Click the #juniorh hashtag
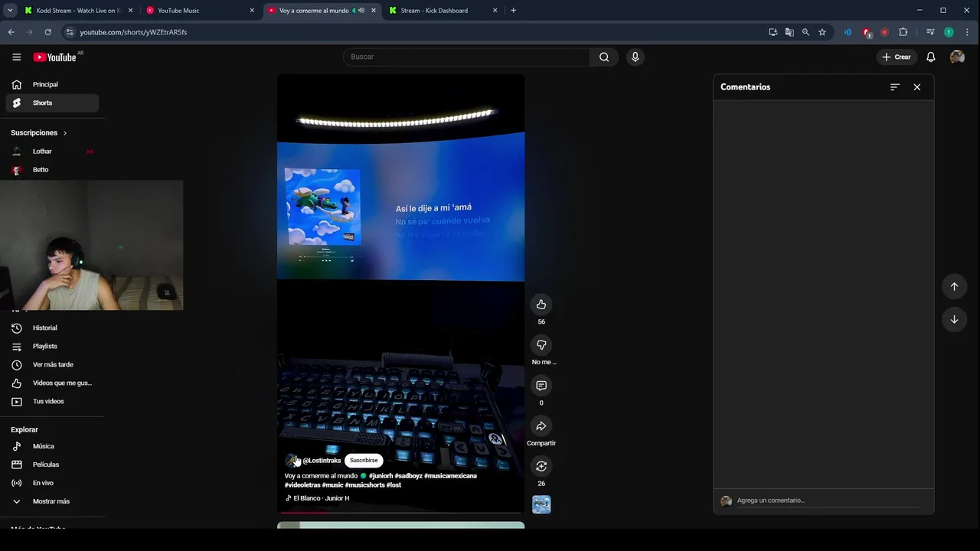Image resolution: width=980 pixels, height=551 pixels. click(x=381, y=476)
